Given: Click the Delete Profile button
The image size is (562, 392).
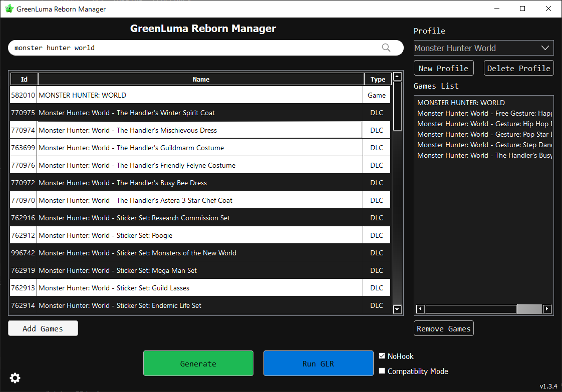Looking at the screenshot, I should [518, 68].
